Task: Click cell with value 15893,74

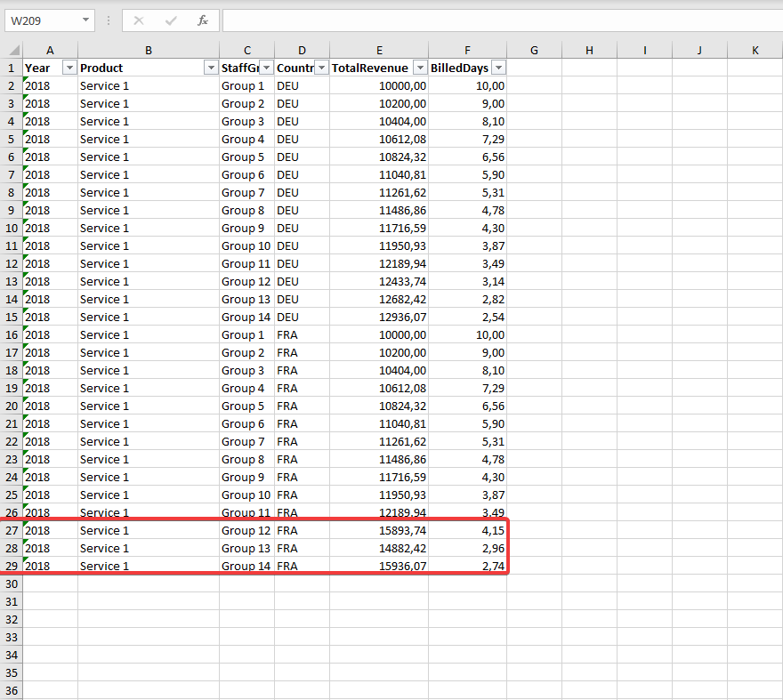Action: coord(378,530)
